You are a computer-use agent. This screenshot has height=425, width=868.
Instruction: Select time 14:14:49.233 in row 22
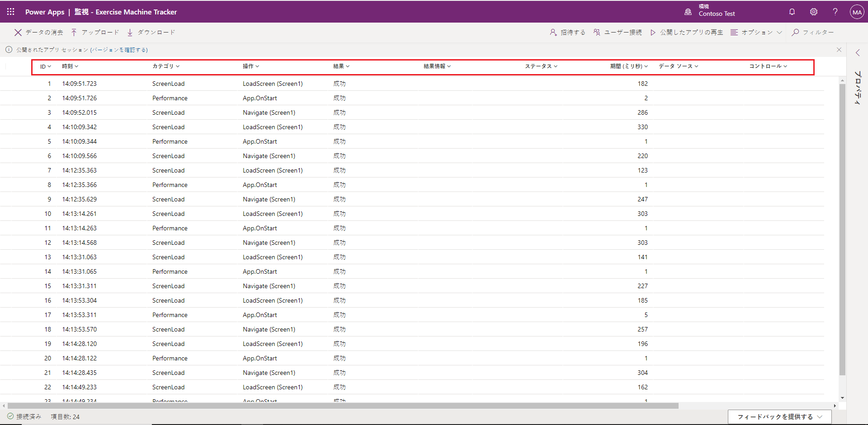click(80, 387)
